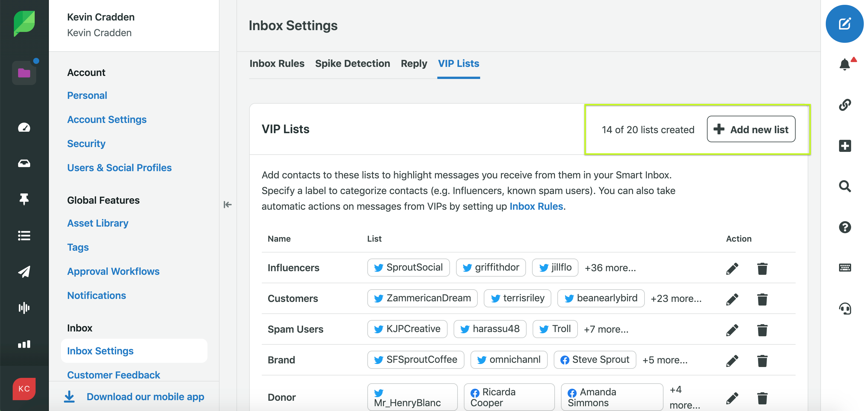Screen dimensions: 868x411
Task: Compose a new message via pencil icon
Action: click(x=844, y=24)
